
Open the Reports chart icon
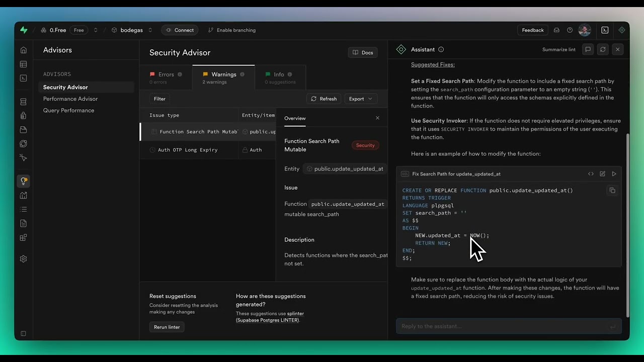click(23, 196)
